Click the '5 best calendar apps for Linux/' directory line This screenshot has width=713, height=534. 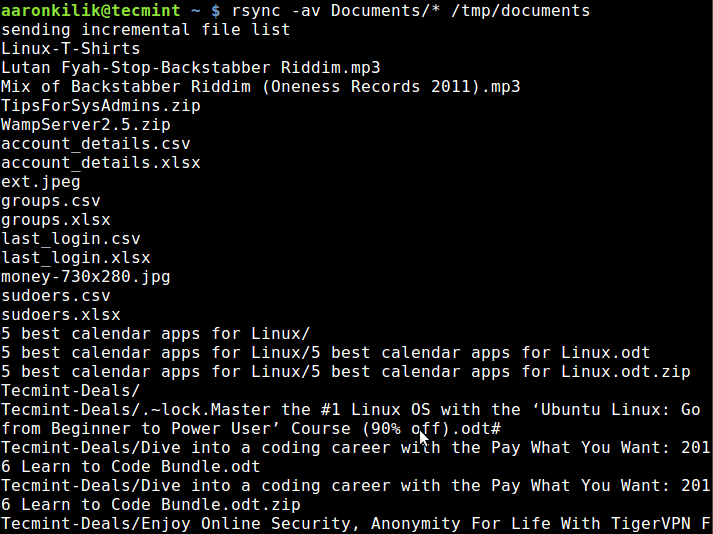click(x=156, y=334)
